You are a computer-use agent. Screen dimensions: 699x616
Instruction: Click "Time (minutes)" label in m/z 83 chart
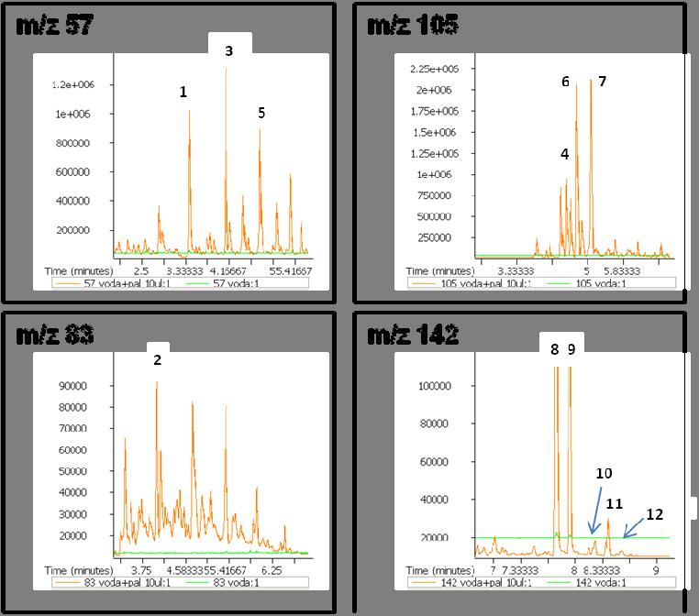point(79,570)
